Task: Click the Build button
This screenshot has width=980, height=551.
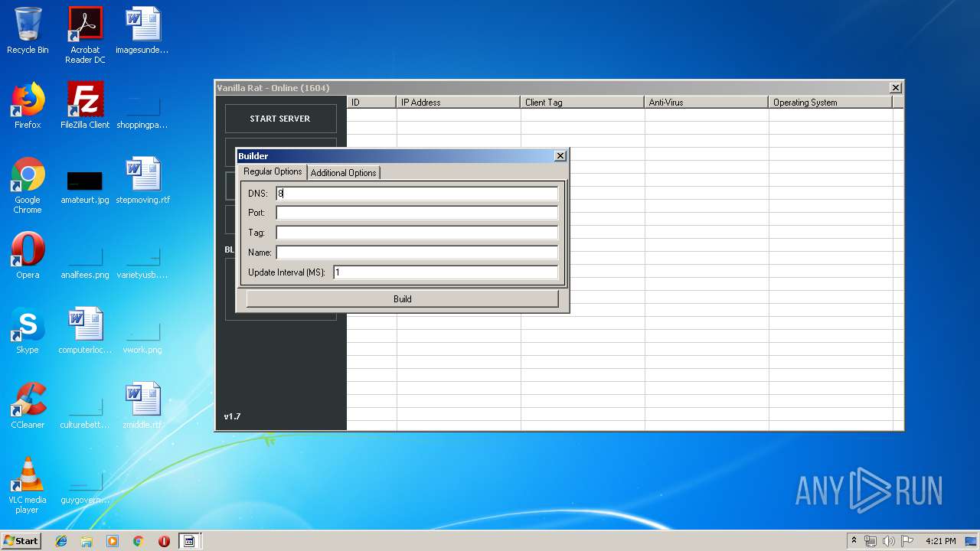Action: tap(402, 299)
